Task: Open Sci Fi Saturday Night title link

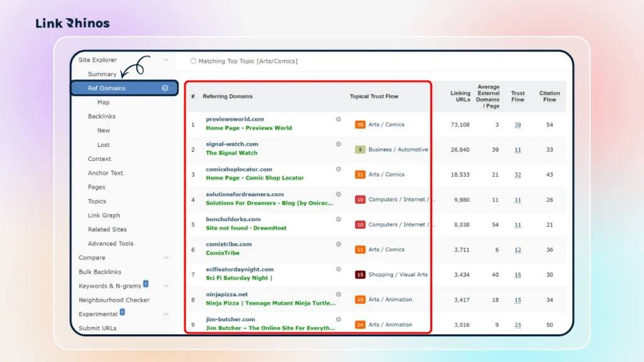Action: tap(239, 278)
